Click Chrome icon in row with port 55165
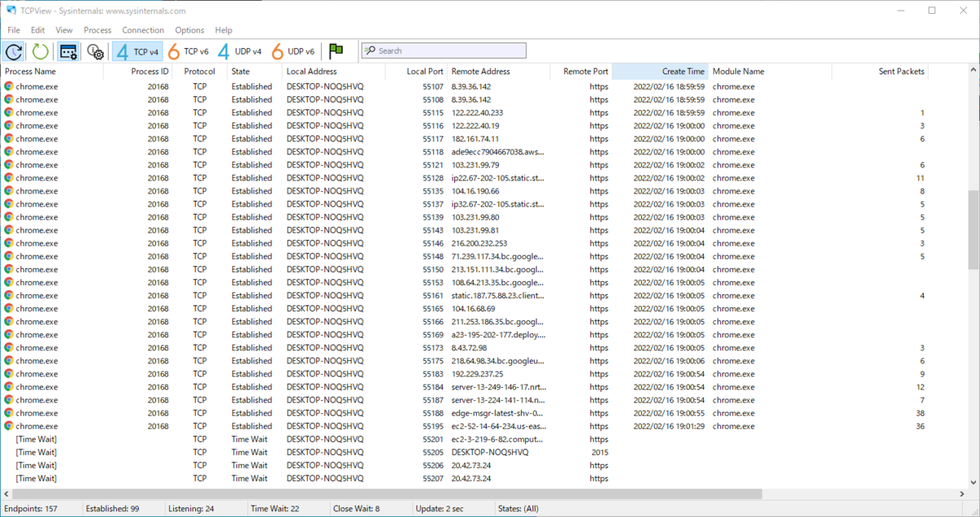 (x=9, y=308)
